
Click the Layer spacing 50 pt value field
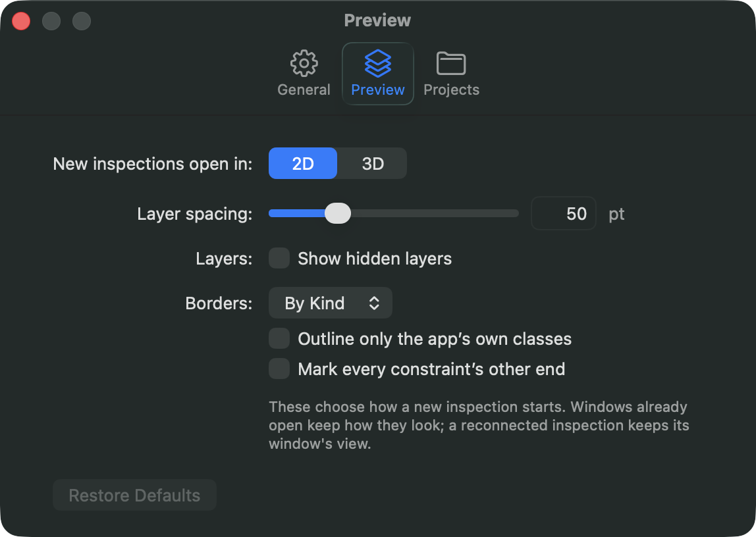pos(563,213)
